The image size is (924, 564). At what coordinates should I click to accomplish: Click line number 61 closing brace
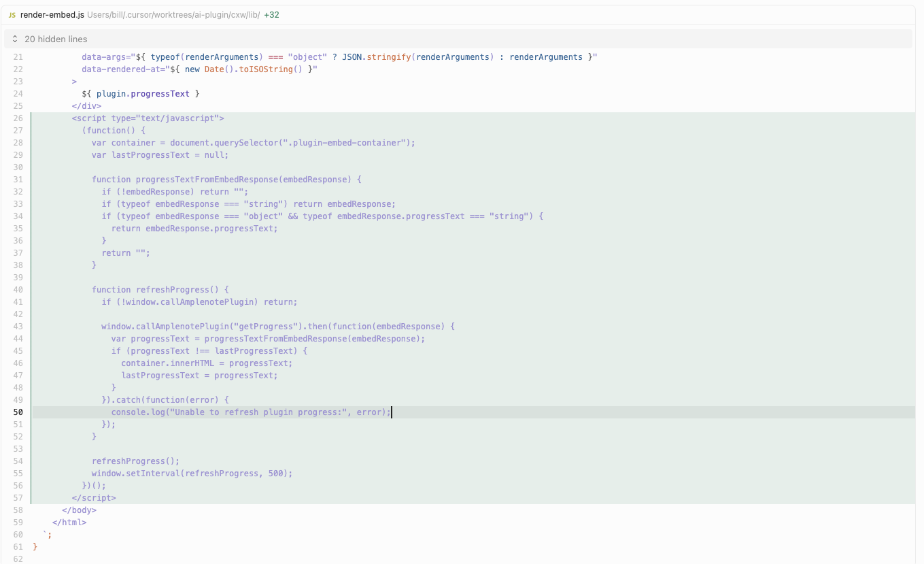point(18,547)
